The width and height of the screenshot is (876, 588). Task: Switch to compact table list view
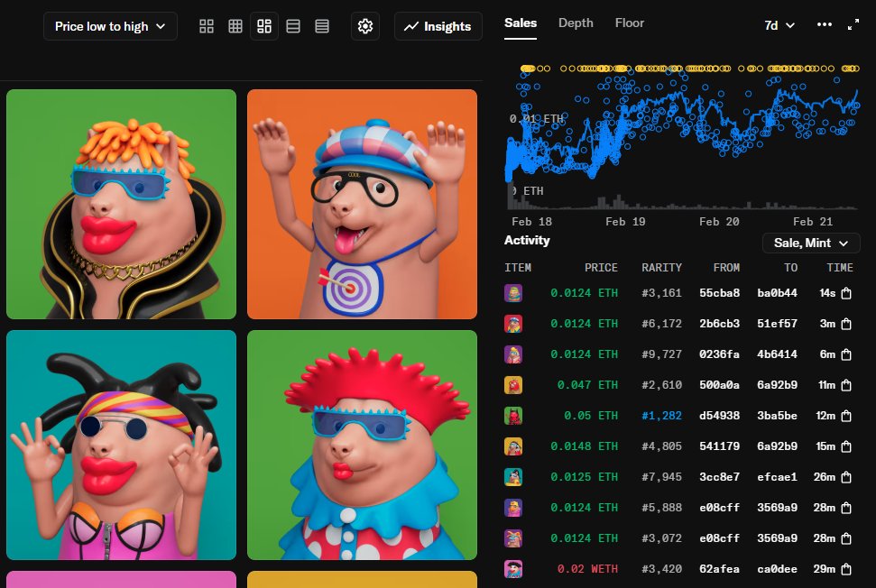pyautogui.click(x=322, y=26)
